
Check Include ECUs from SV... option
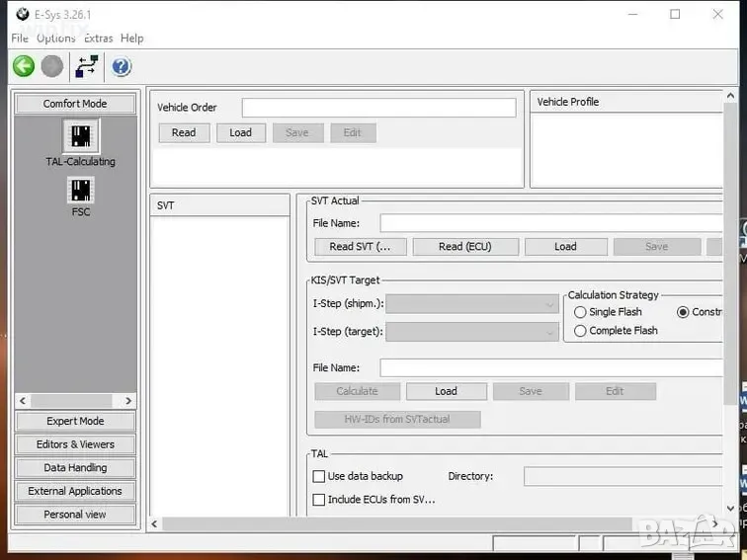coord(319,500)
